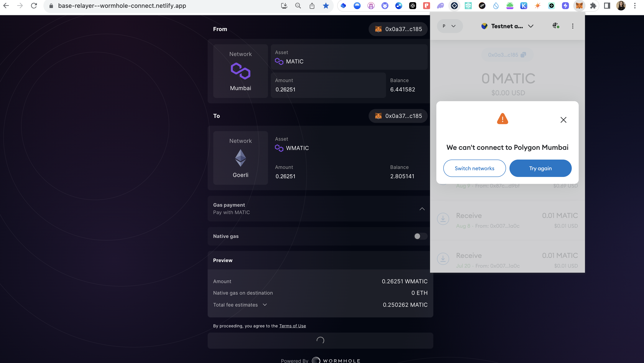
Task: Open the Phantom wallet extension icon
Action: click(x=440, y=5)
